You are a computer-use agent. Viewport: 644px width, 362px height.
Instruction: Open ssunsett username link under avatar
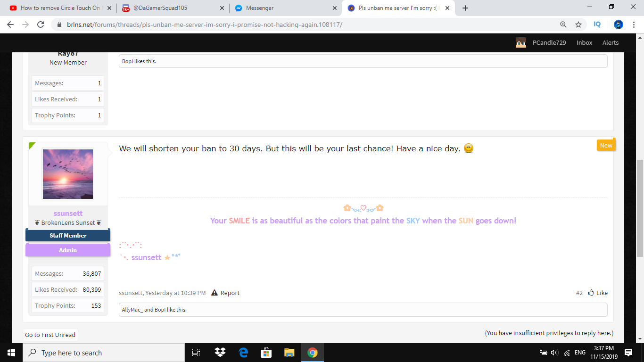68,213
